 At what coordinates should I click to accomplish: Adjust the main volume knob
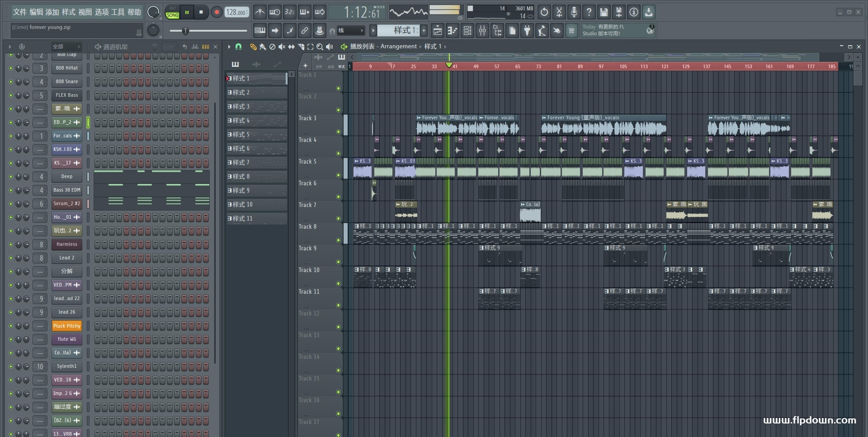(x=153, y=12)
